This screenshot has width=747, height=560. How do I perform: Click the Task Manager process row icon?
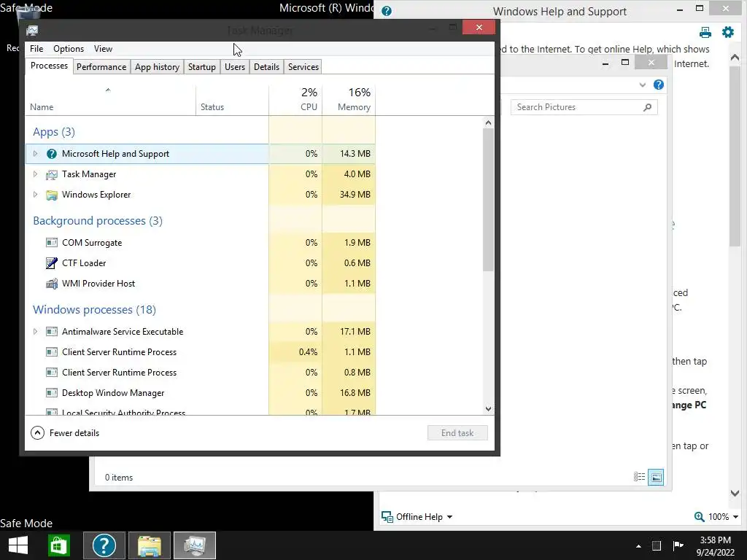pos(52,175)
